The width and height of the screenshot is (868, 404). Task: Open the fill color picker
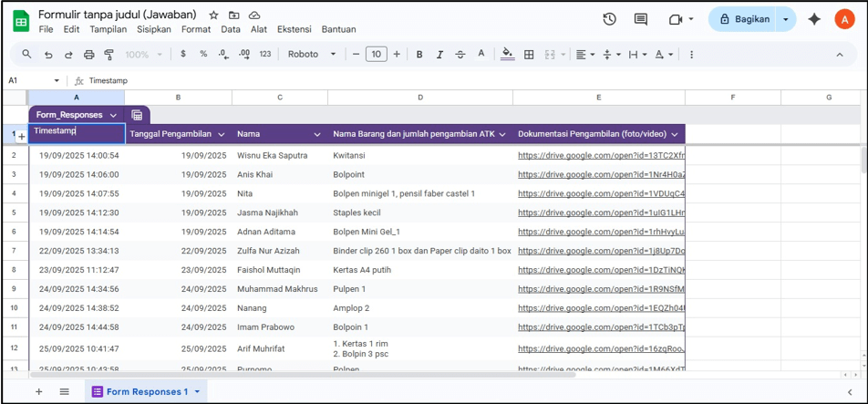(508, 55)
